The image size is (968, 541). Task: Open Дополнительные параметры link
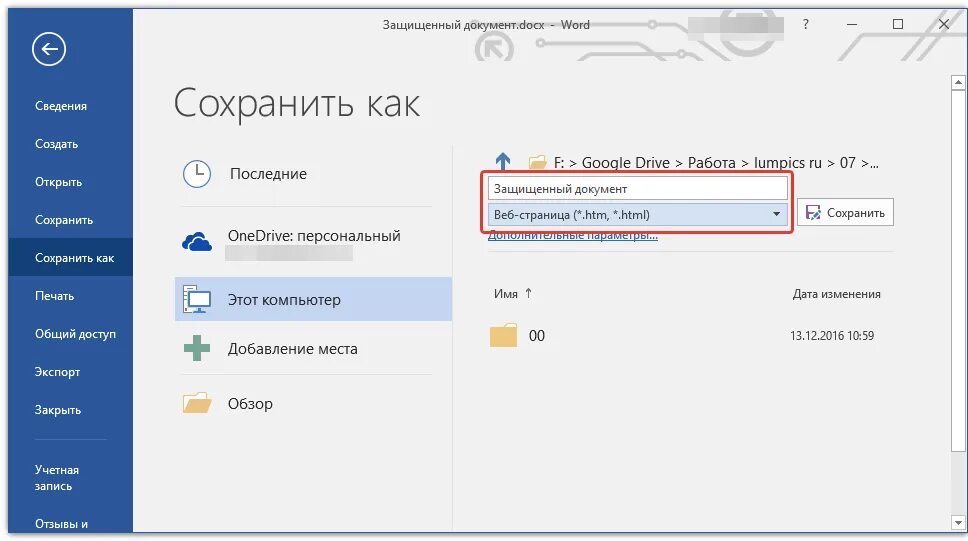coord(572,235)
